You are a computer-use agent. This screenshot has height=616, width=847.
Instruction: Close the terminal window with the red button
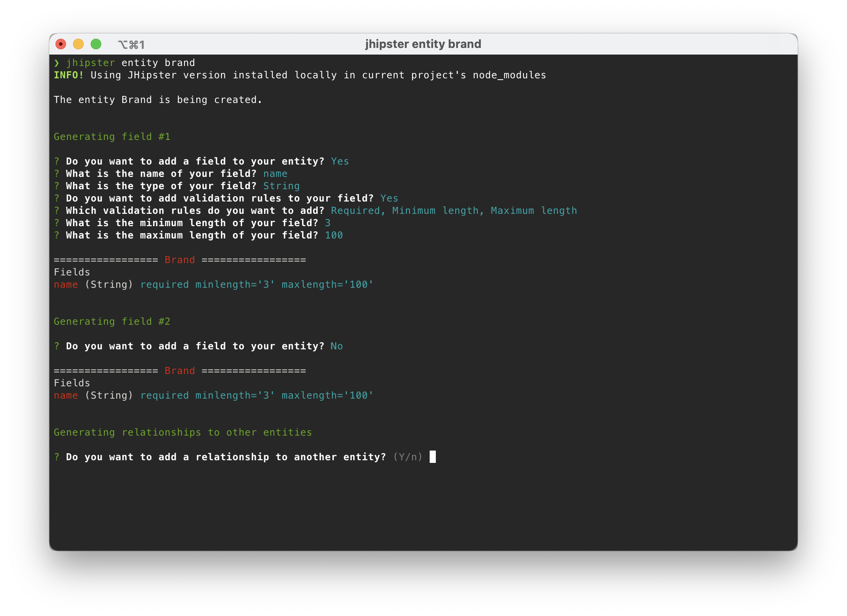61,44
